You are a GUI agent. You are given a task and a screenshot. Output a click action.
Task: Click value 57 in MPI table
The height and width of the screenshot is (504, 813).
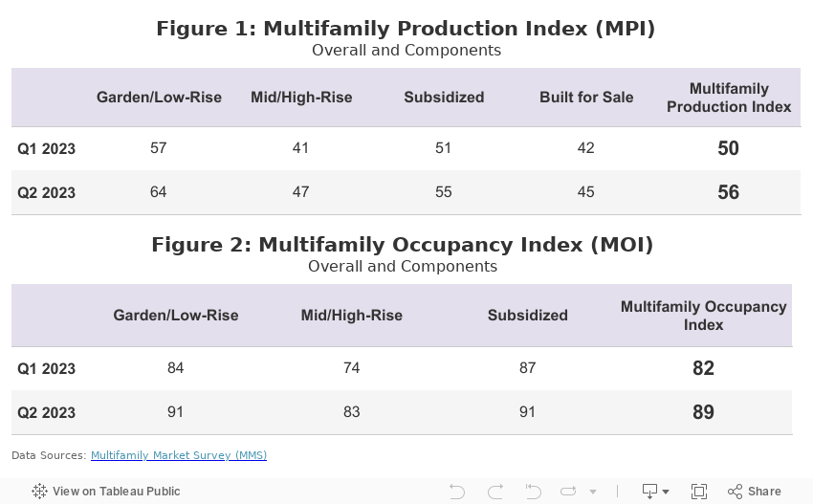click(x=159, y=148)
